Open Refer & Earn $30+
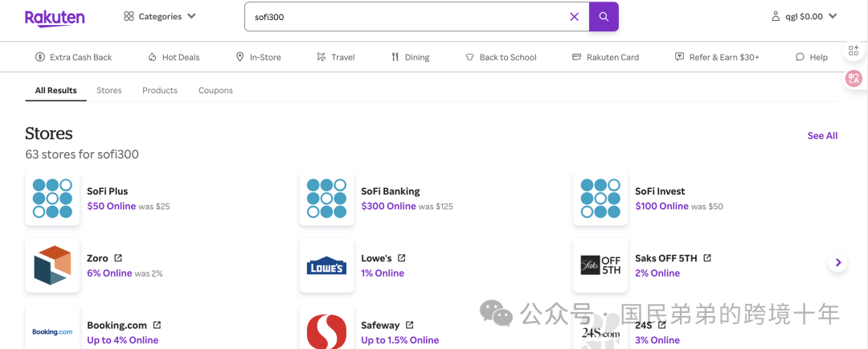The width and height of the screenshot is (868, 349). pyautogui.click(x=724, y=57)
